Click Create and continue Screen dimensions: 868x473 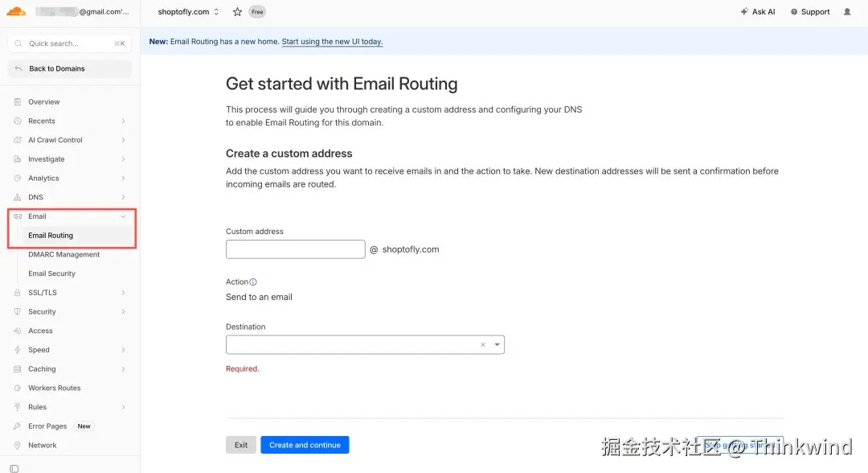(x=305, y=445)
